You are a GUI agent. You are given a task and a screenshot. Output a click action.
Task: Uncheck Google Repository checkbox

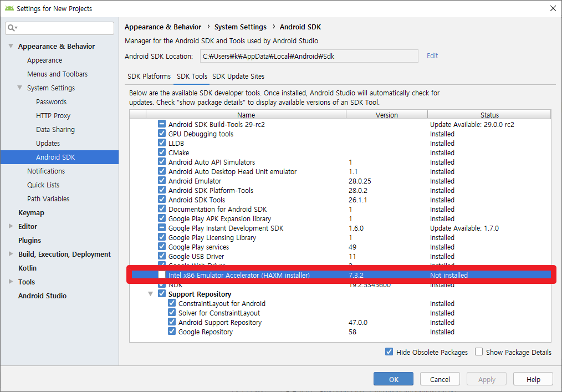point(172,332)
